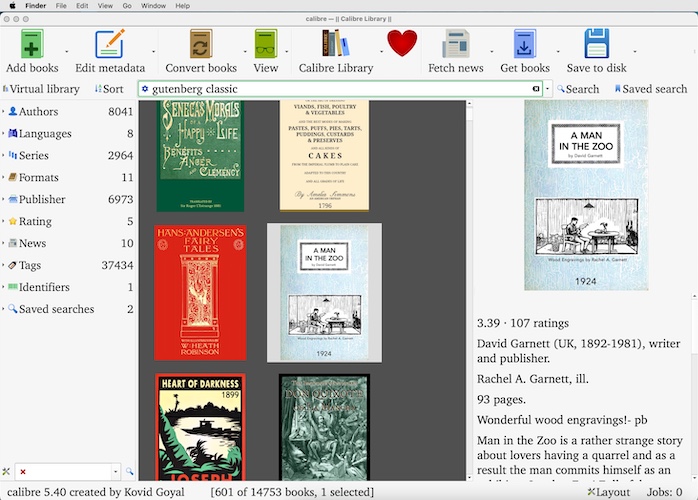The image size is (698, 500).
Task: Click the find magnifier icon in the Tag browser
Action: (x=130, y=471)
